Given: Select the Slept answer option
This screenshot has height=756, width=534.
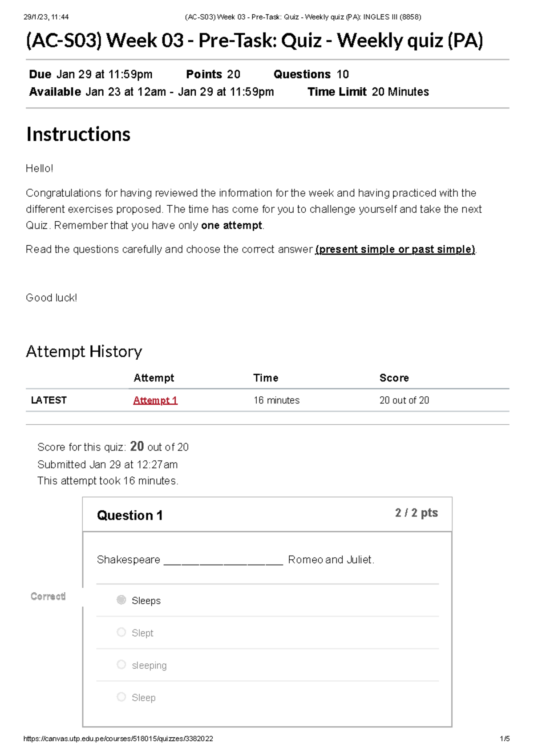Looking at the screenshot, I should (x=142, y=633).
